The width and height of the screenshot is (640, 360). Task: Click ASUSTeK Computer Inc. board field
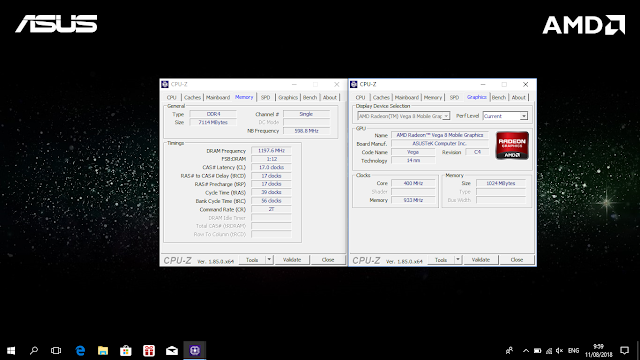440,143
